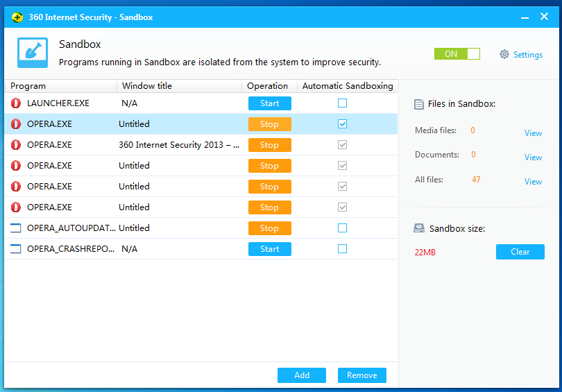This screenshot has width=562, height=392.
Task: Click the 22MB sandbox size value
Action: (425, 253)
